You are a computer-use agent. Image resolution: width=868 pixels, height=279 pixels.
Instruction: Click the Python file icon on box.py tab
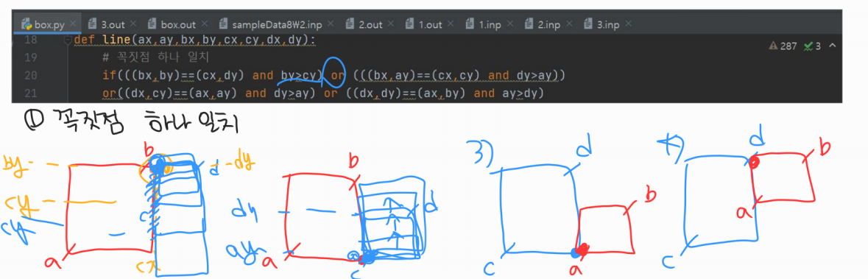(x=26, y=24)
